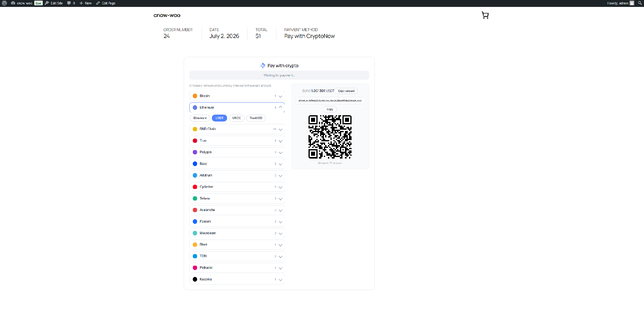Click the Waiting for payment status bar
644x330 pixels.
[x=279, y=75]
